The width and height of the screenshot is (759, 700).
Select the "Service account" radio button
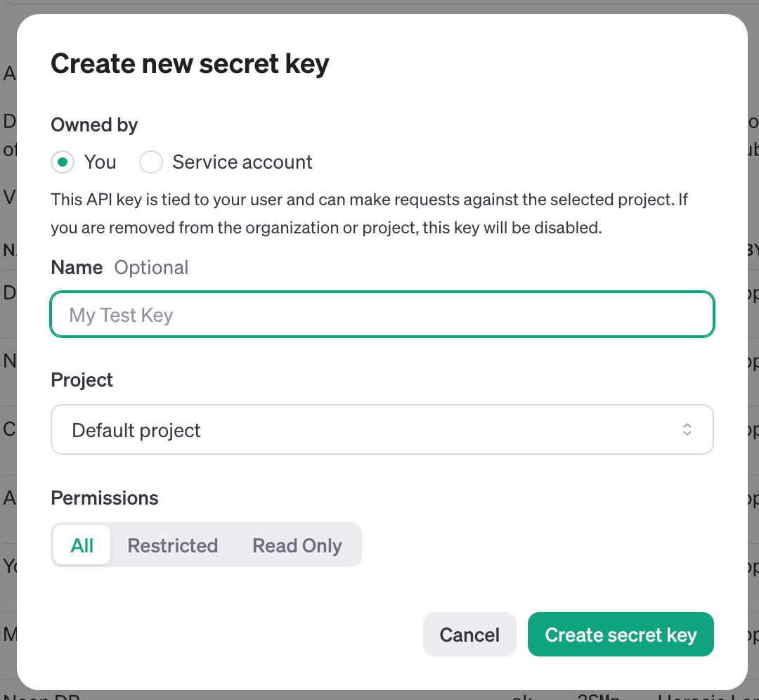(x=150, y=162)
